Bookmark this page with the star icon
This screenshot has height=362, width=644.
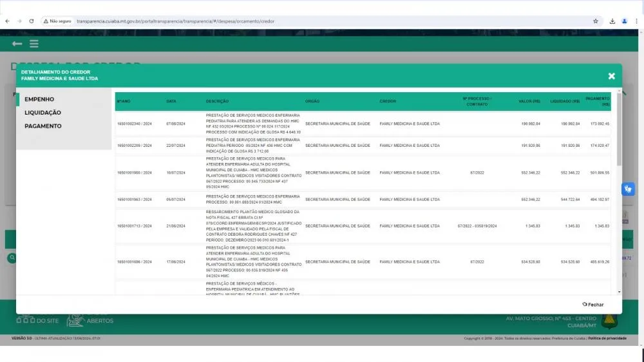(595, 21)
